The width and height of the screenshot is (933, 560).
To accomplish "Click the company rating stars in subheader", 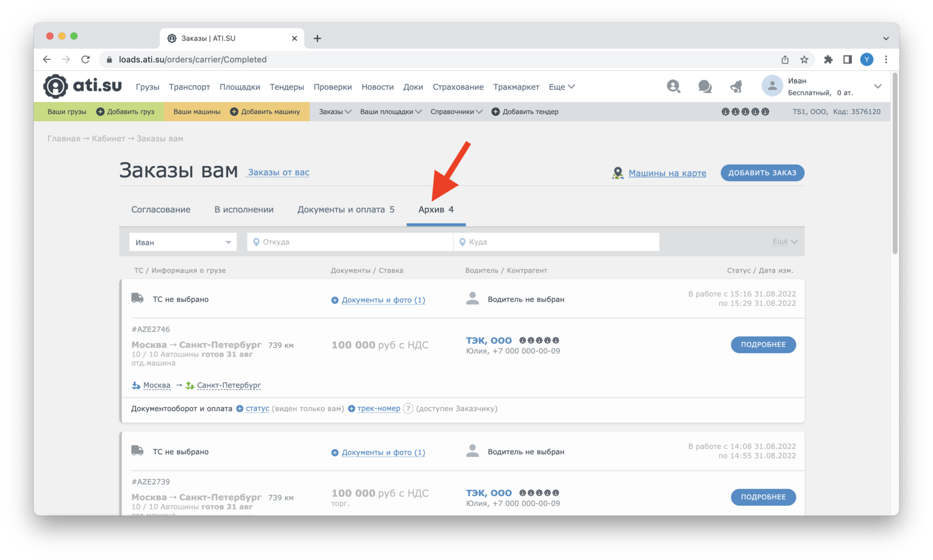I will (745, 112).
